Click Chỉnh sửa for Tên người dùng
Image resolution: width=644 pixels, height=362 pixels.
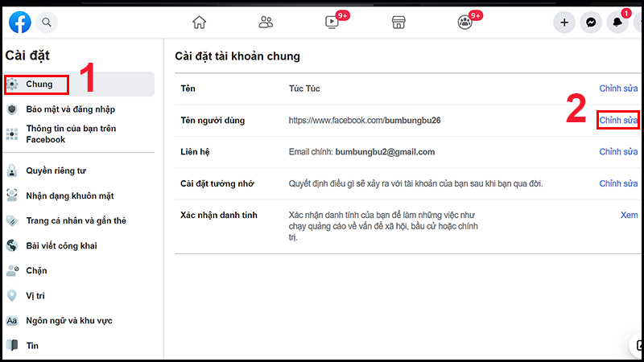[618, 120]
